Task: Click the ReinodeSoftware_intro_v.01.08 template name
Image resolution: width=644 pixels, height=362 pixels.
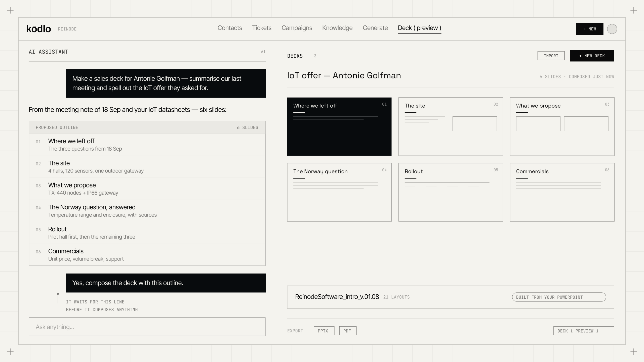Action: (337, 297)
